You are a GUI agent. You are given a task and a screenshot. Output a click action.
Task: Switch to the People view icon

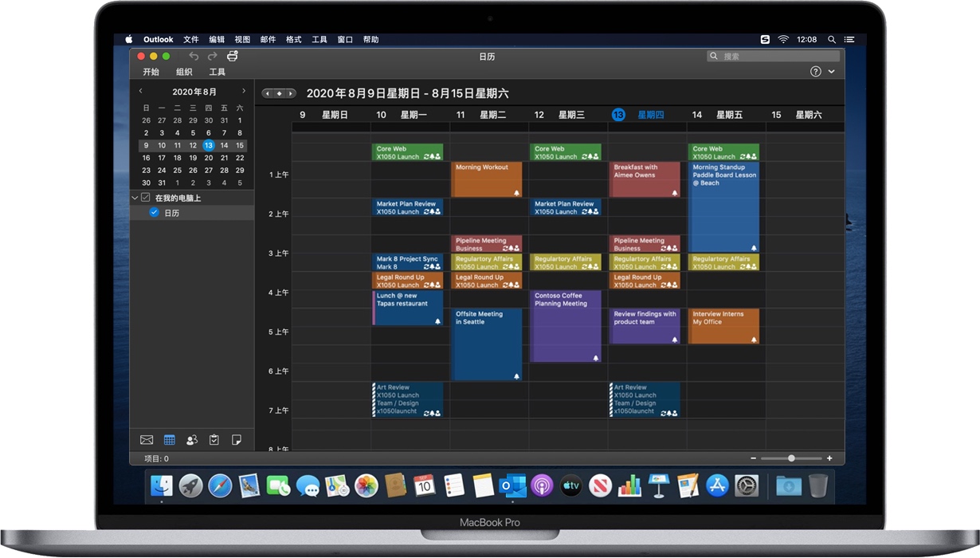[x=191, y=439]
